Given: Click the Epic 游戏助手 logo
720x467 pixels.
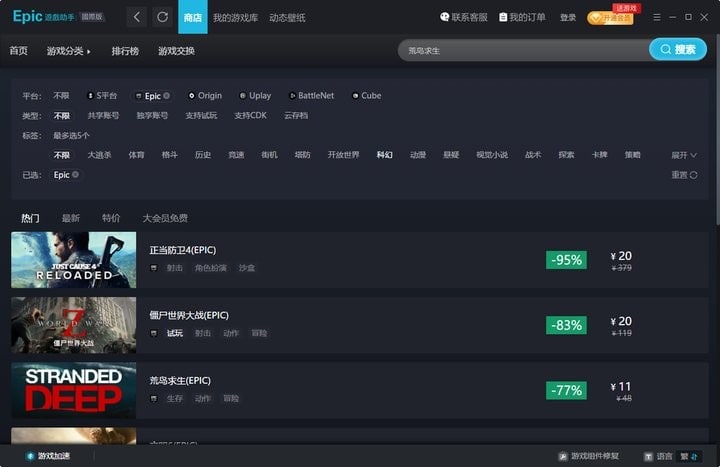Looking at the screenshot, I should (x=58, y=17).
